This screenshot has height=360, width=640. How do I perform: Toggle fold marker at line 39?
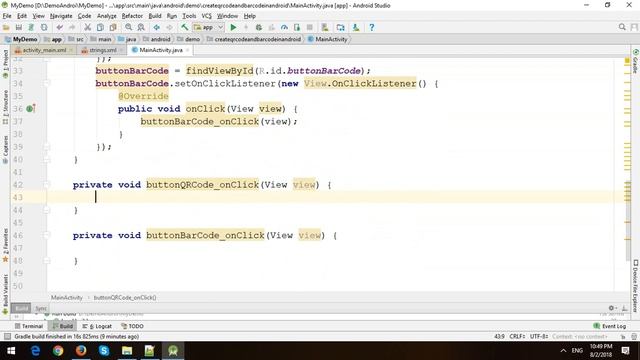47,147
